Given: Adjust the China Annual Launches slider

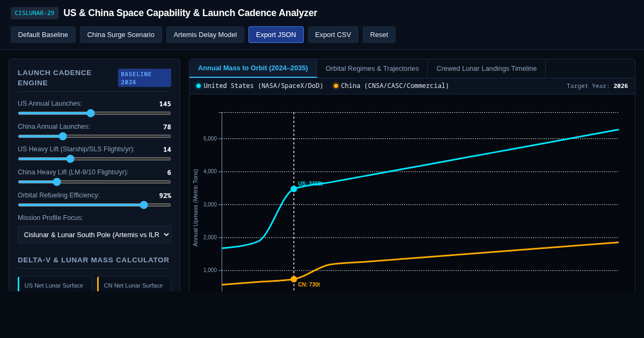Looking at the screenshot, I should (94, 136).
